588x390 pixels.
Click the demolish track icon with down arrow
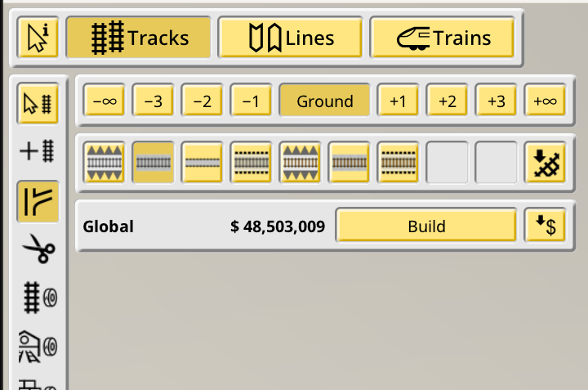545,163
